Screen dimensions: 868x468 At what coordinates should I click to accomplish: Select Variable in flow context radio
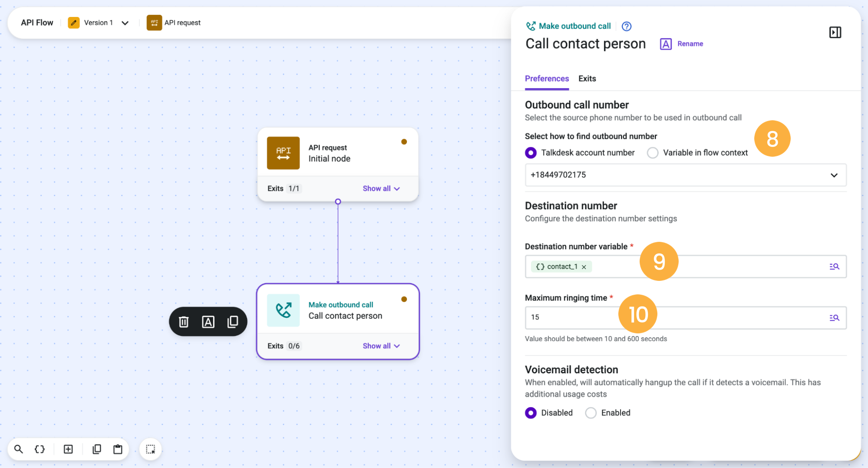click(652, 153)
